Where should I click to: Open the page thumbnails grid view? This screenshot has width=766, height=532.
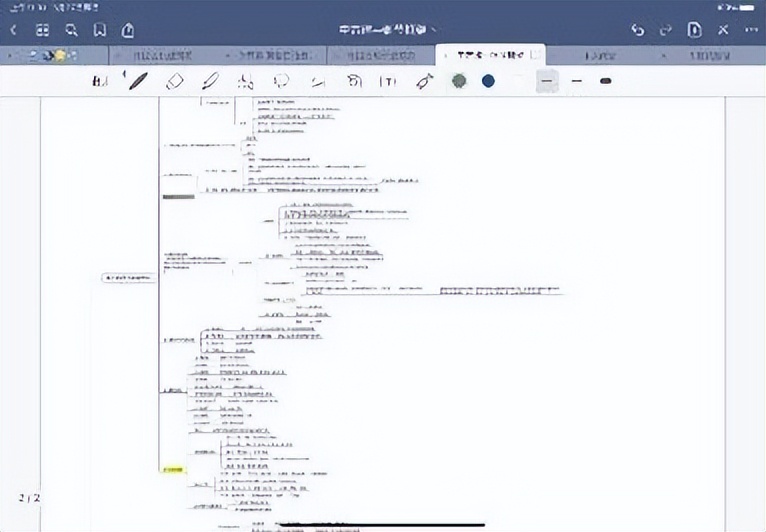(x=43, y=30)
